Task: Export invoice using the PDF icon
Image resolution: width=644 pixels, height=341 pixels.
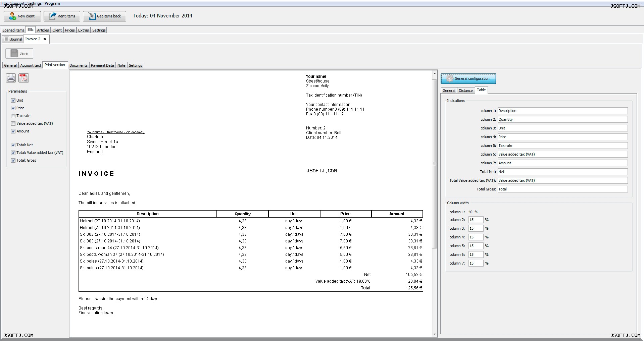Action: [23, 78]
